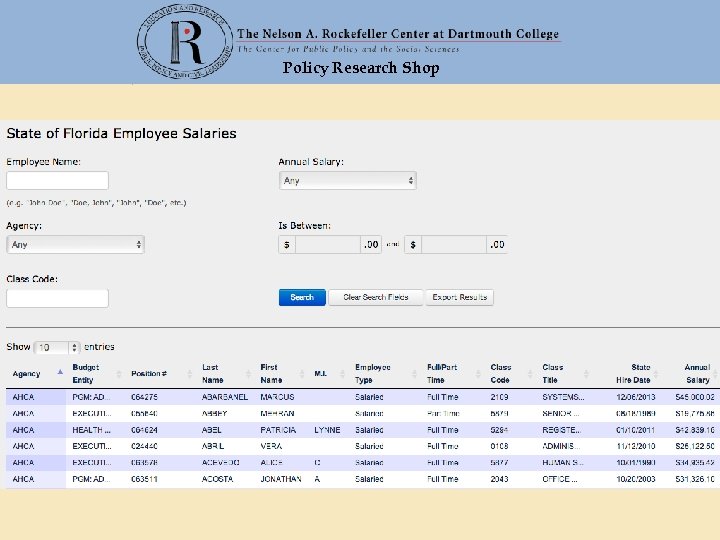Click last name ABRIL cell
This screenshot has width=720, height=540.
(213, 446)
